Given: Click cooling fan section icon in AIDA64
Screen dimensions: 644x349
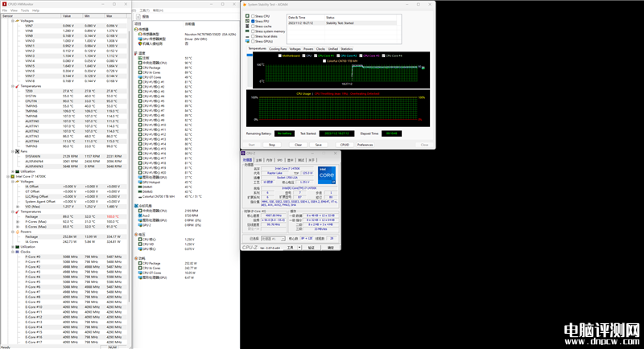Looking at the screenshot, I should point(136,206).
